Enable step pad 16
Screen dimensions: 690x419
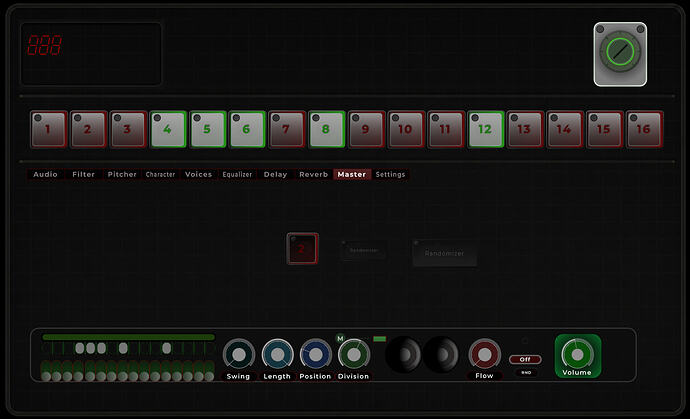point(645,129)
